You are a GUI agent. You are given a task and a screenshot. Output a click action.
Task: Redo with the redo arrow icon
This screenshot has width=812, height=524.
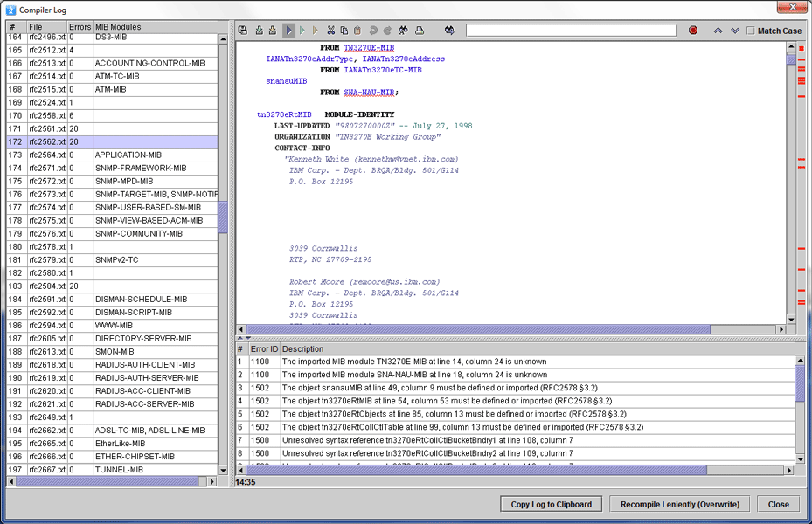click(x=387, y=30)
